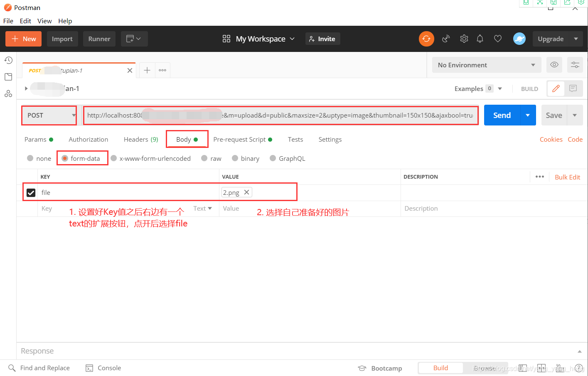Viewport: 588px width, 376px height.
Task: Open settings via the gear icon
Action: tap(464, 39)
